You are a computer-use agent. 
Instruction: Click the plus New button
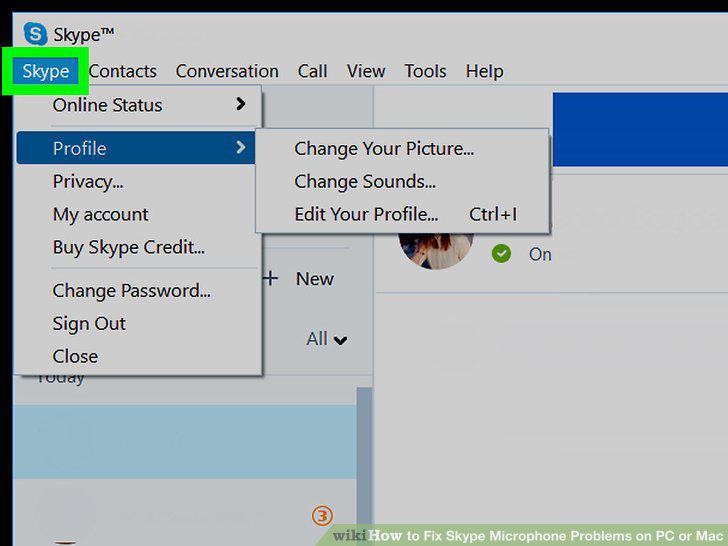click(299, 279)
